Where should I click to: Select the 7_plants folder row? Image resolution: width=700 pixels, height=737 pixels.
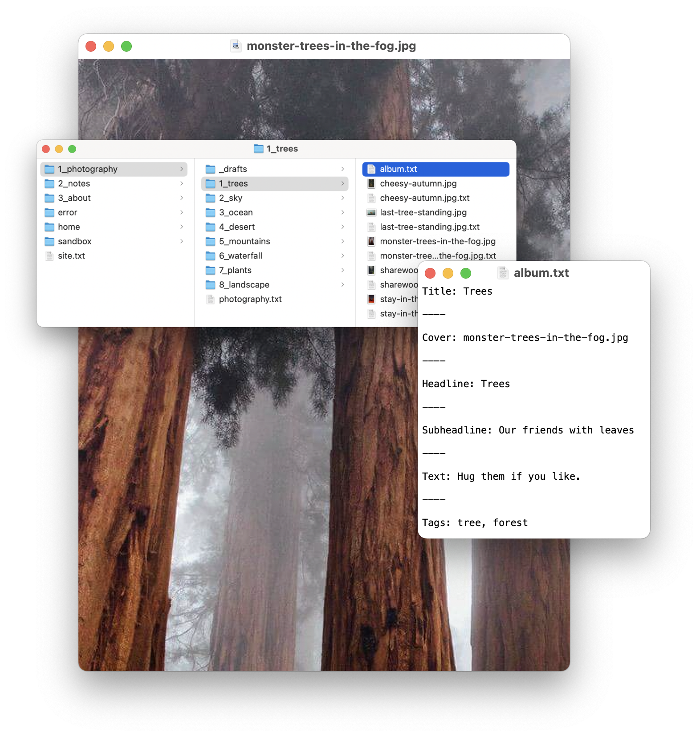tap(275, 270)
